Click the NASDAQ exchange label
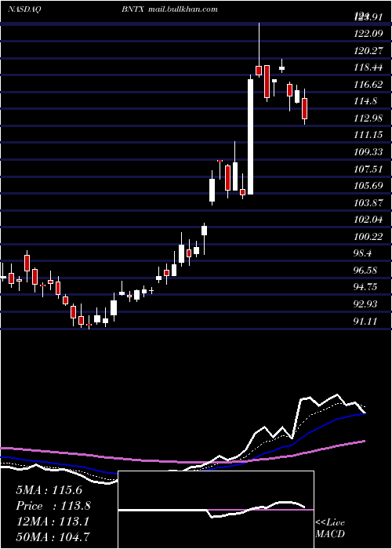Screen dimensions: 392x549 pyautogui.click(x=25, y=9)
